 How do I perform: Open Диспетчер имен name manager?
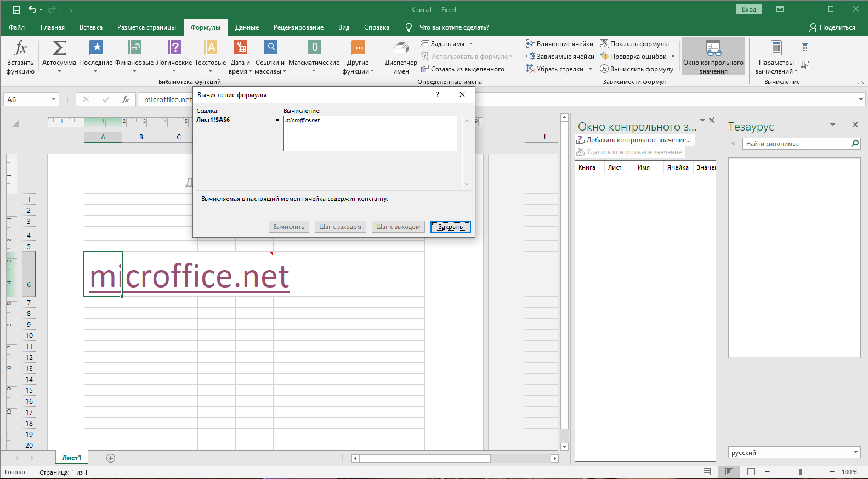click(x=401, y=57)
